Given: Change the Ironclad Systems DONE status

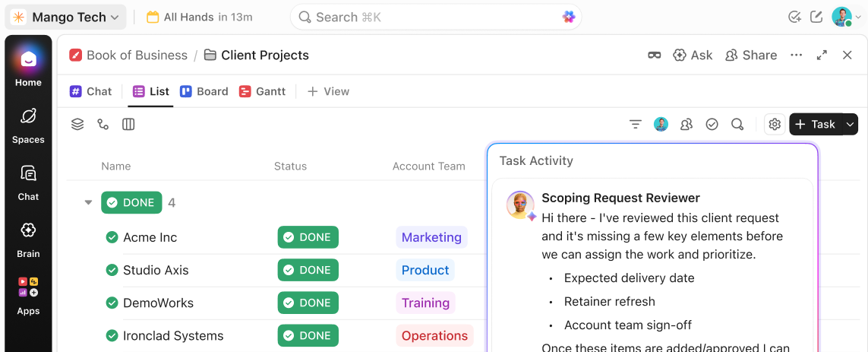Looking at the screenshot, I should pyautogui.click(x=308, y=335).
